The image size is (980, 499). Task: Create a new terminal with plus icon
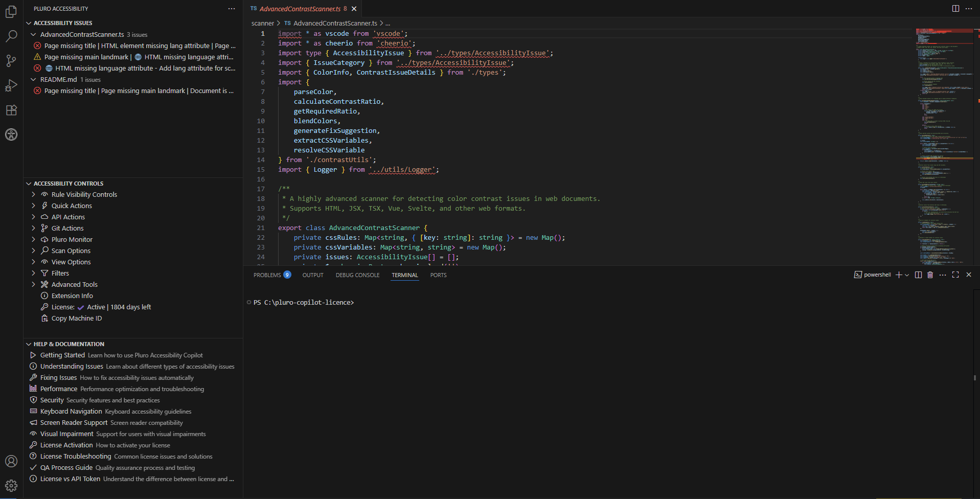click(x=899, y=275)
